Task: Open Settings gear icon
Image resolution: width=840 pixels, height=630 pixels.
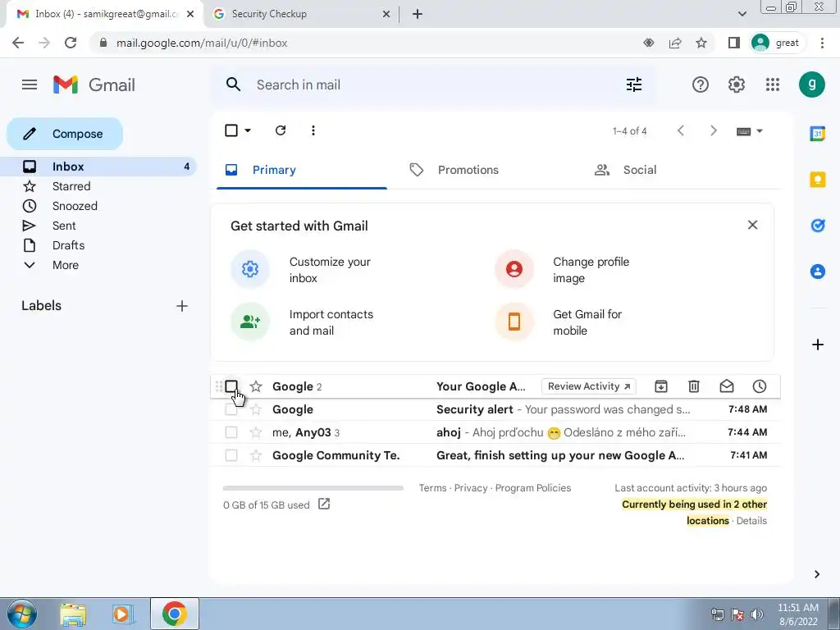Action: [737, 84]
